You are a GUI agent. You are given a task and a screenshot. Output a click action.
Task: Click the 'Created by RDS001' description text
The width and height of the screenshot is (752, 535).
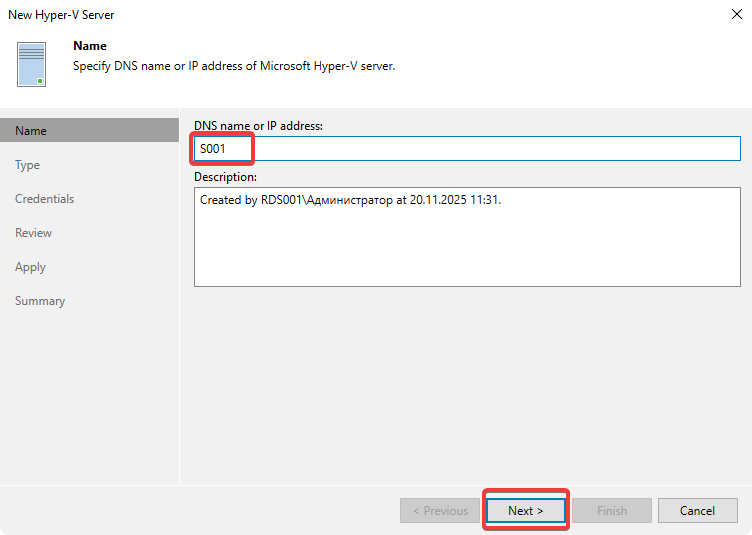tap(350, 200)
